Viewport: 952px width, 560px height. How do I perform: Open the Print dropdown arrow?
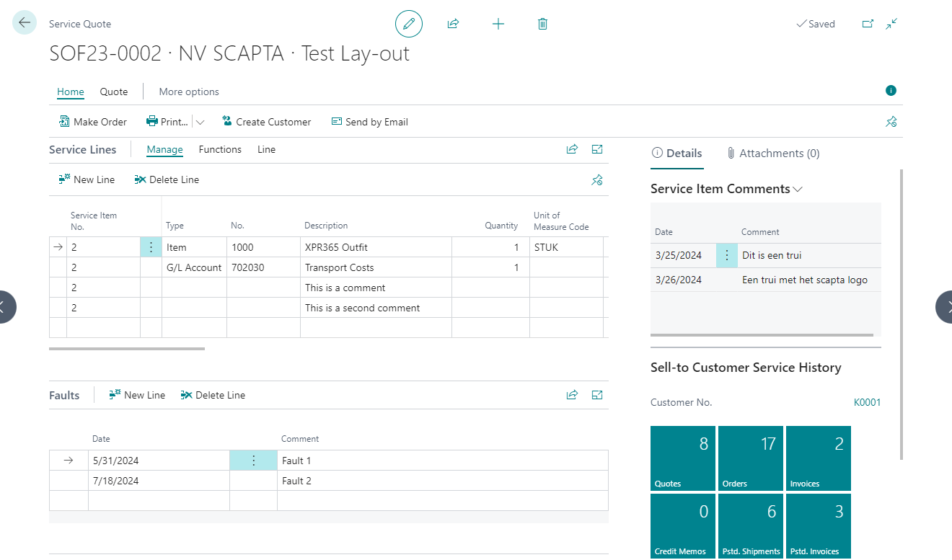click(200, 122)
